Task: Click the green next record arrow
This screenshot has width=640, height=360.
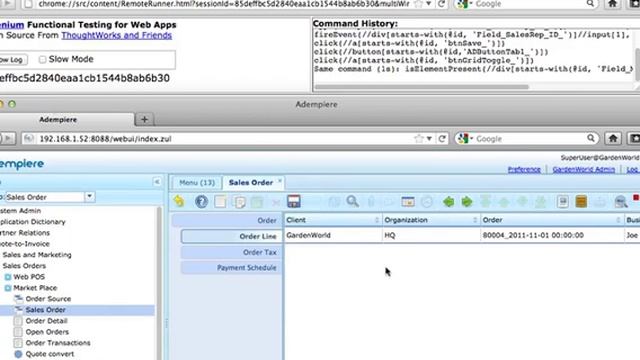Action: coord(467,202)
